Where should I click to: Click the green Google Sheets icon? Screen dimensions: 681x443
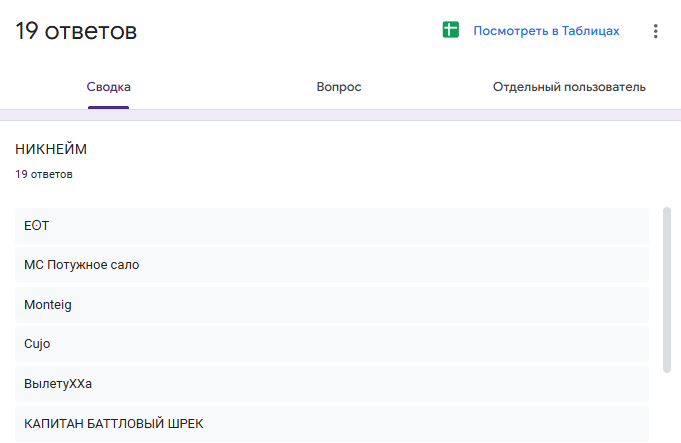coord(451,30)
